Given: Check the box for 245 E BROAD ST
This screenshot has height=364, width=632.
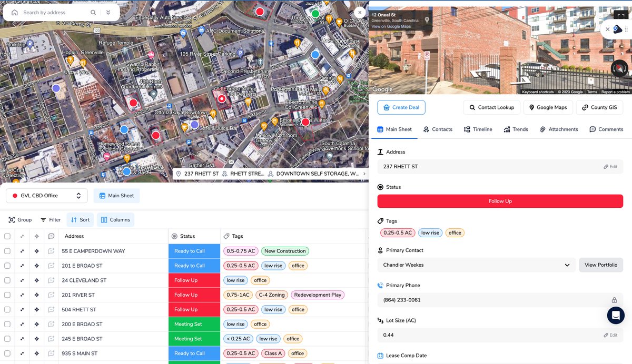Looking at the screenshot, I should click(7, 339).
